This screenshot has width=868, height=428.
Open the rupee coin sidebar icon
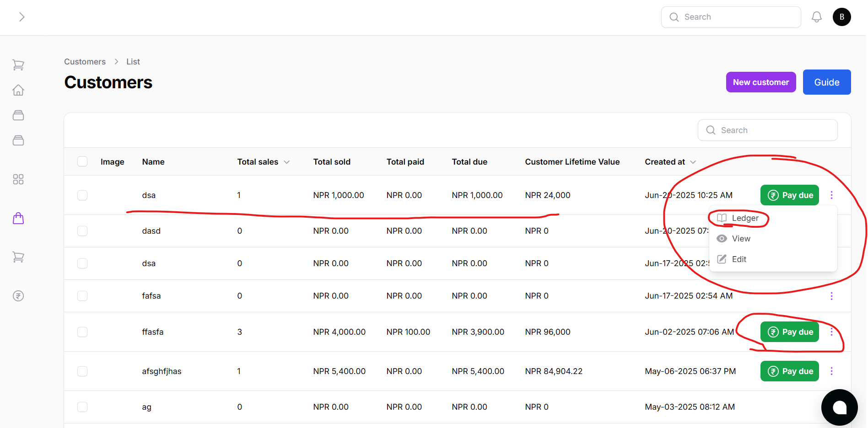tap(18, 296)
